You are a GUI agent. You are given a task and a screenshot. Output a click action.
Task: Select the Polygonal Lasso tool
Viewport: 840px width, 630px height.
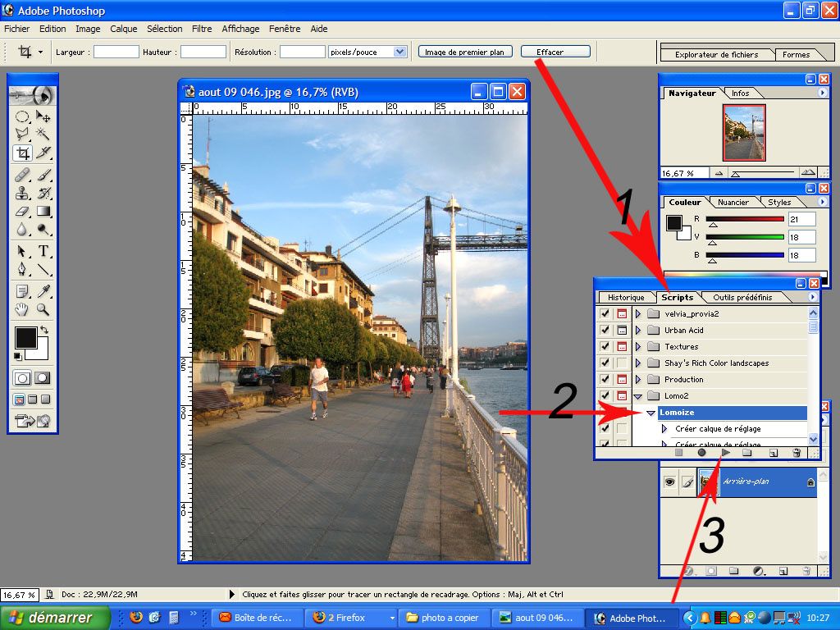[x=22, y=134]
